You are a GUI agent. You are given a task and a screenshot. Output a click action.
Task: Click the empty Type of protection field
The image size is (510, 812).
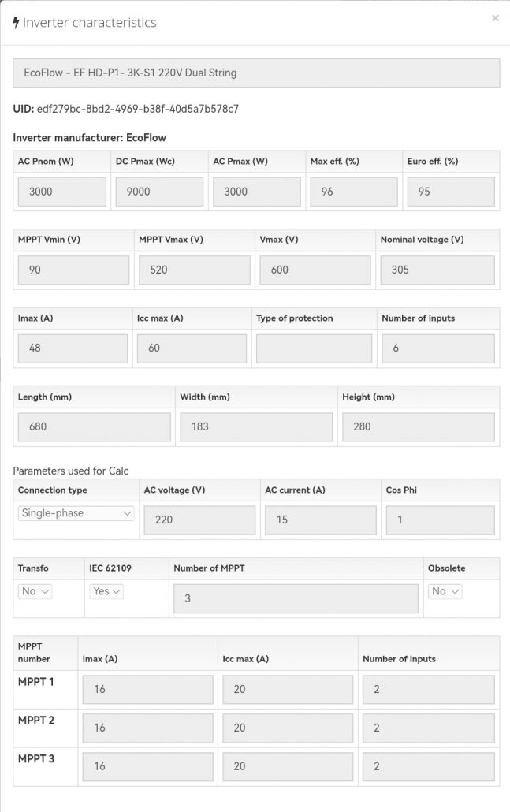[314, 348]
